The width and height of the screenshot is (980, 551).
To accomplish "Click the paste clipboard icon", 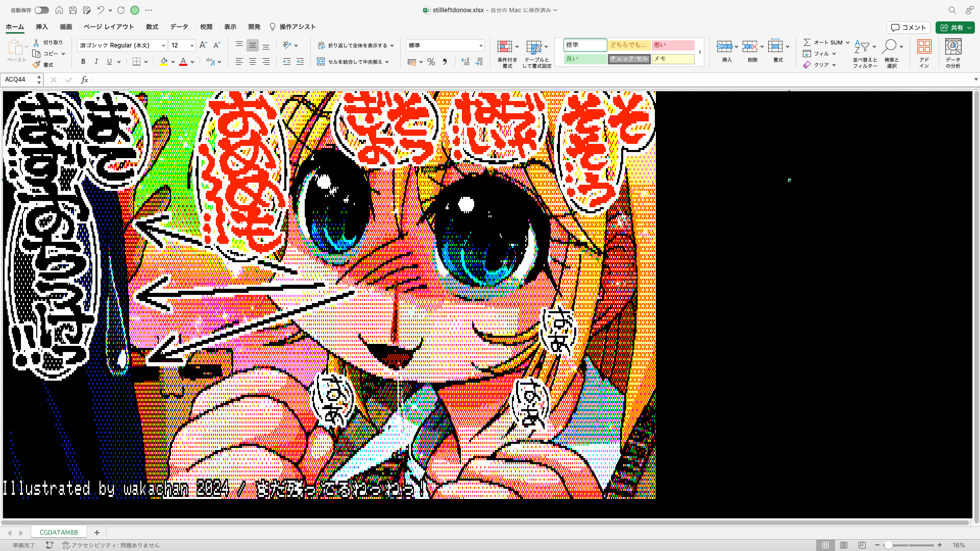I will (x=15, y=47).
